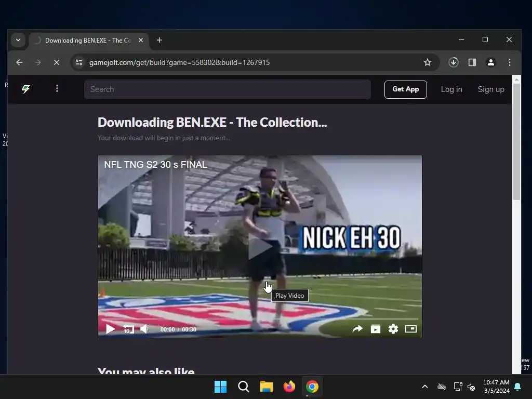Open video player settings gear
This screenshot has width=532, height=399.
393,329
